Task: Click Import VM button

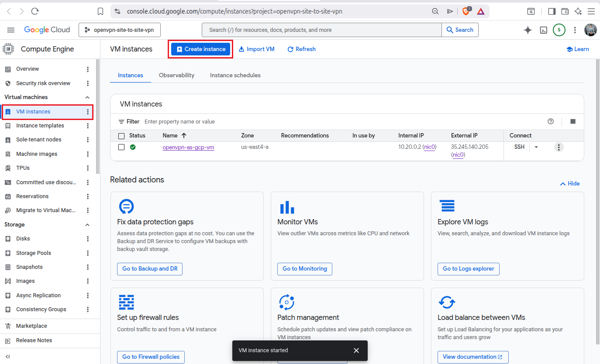Action: click(x=257, y=49)
